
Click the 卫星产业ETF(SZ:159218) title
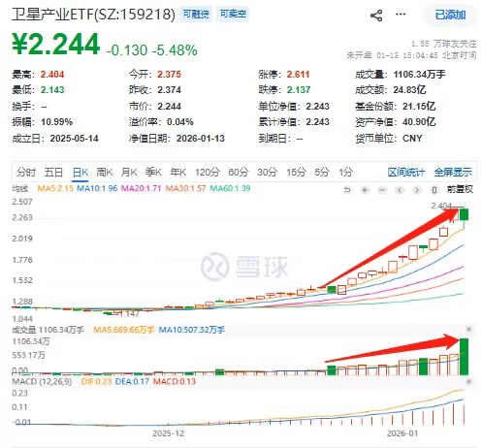click(x=93, y=15)
